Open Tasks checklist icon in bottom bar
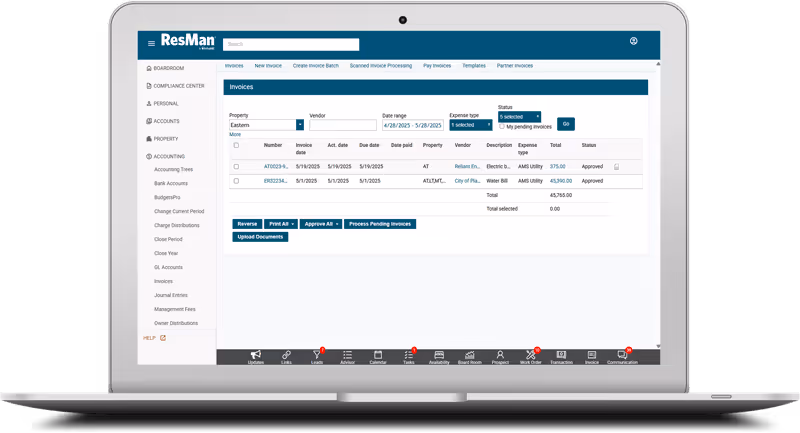Image resolution: width=800 pixels, height=433 pixels. (409, 356)
